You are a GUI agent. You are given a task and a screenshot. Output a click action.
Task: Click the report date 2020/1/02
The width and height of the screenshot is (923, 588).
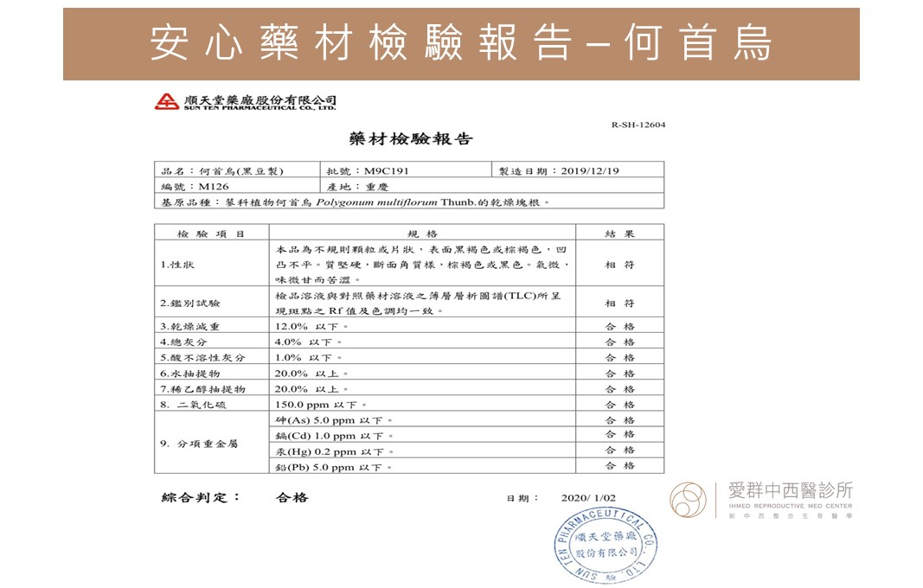[x=588, y=498]
